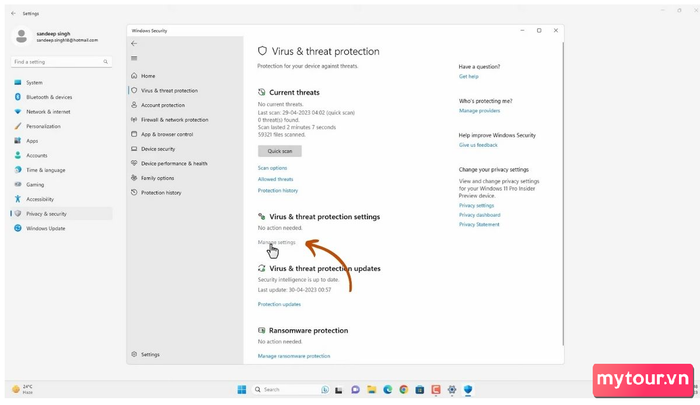
Task: Open Family options page
Action: click(158, 178)
